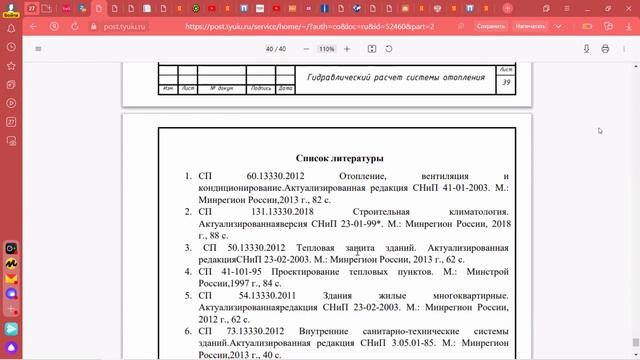
Task: Open Yandex Mail envelope icon in sidebar
Action: 11,279
